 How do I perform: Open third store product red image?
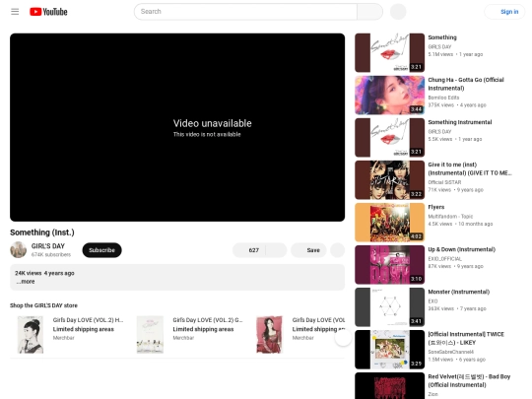point(269,335)
